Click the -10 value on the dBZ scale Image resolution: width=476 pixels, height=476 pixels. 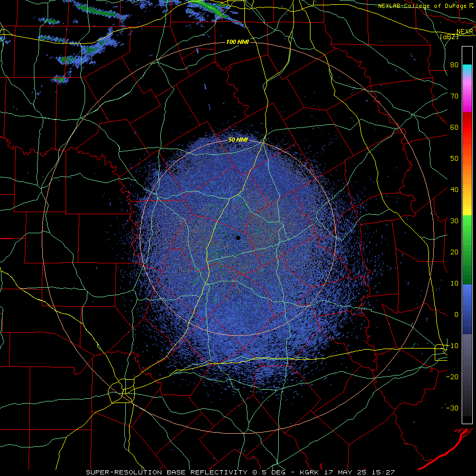(x=452, y=346)
